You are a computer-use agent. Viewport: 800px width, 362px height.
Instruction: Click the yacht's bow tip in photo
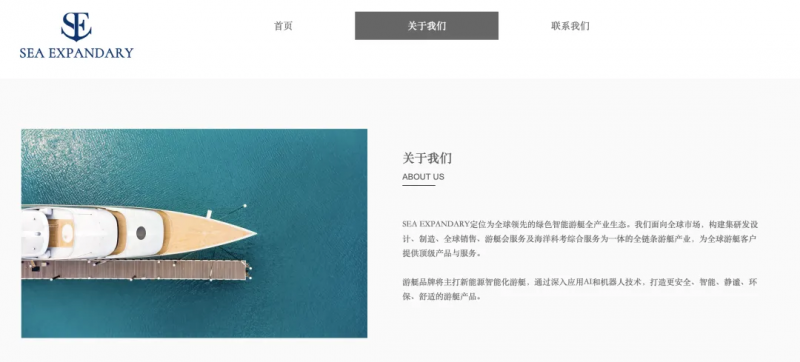(253, 234)
